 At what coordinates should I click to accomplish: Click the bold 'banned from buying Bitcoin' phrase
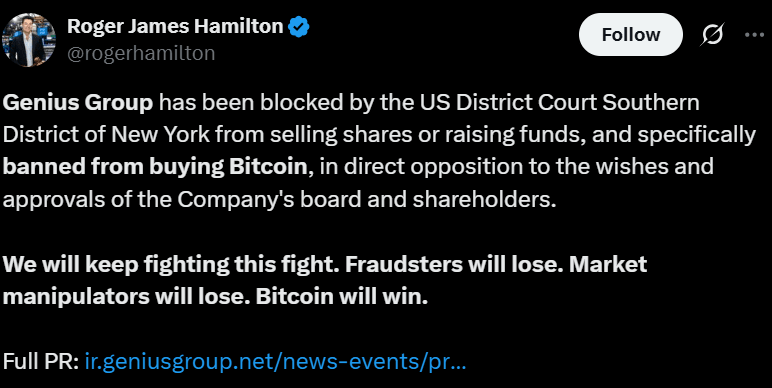[155, 167]
